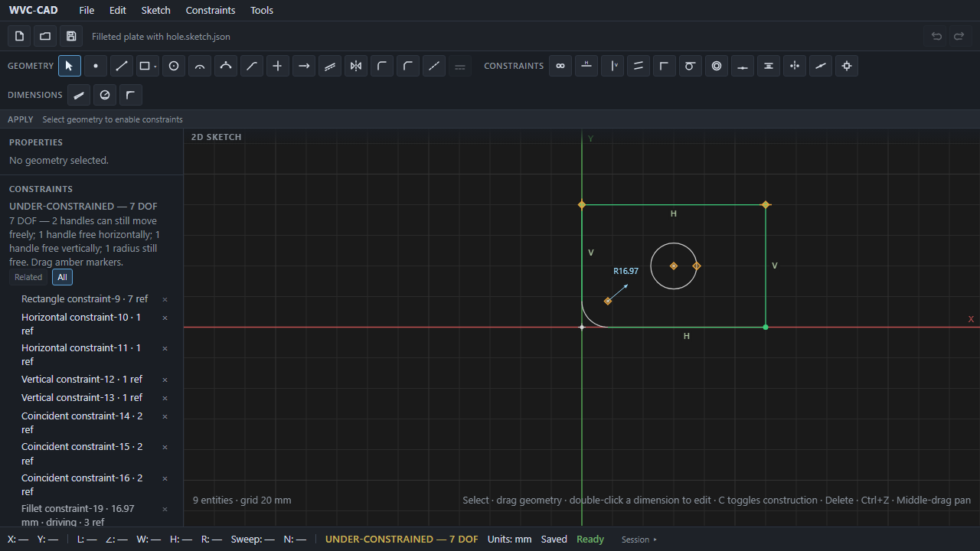Activate the Select arrow tool
980x551 pixels.
point(70,66)
